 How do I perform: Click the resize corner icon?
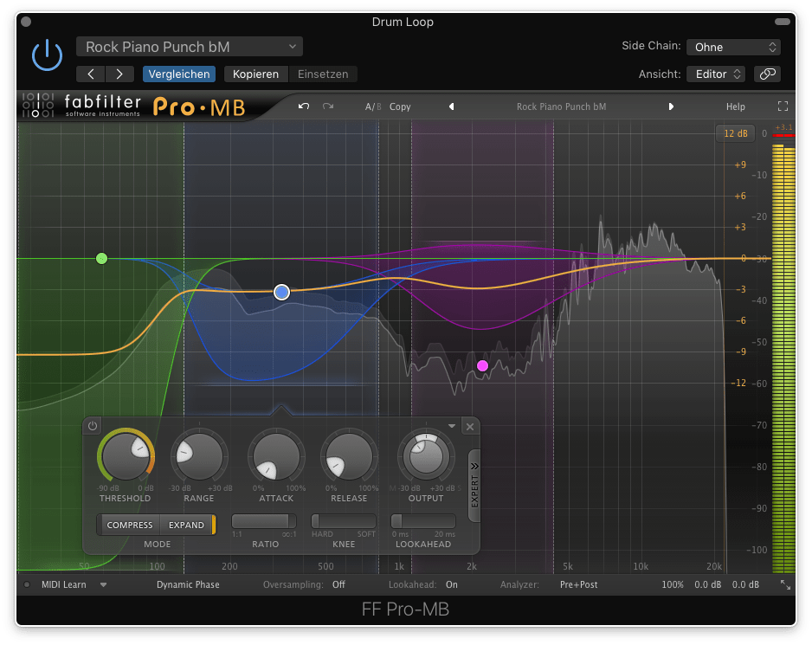(x=785, y=585)
